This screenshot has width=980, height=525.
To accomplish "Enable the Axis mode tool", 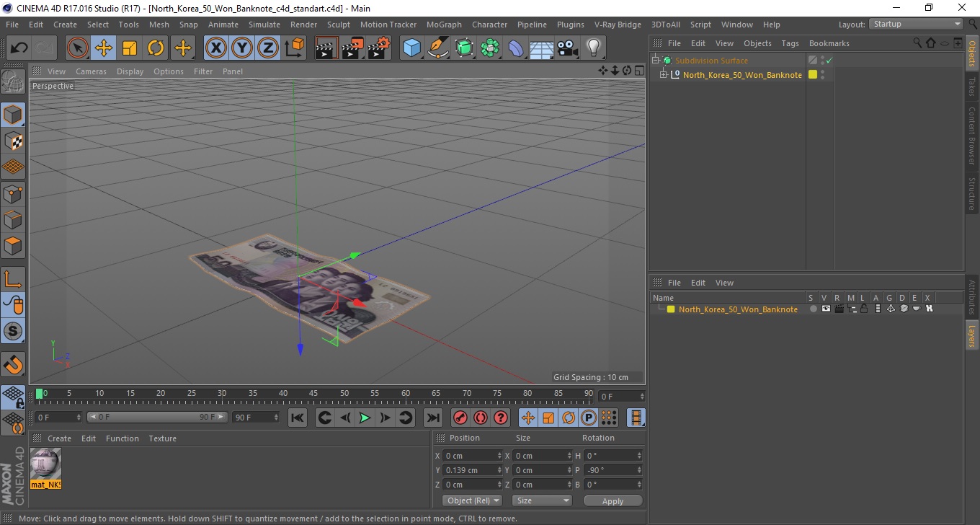I will (x=13, y=279).
